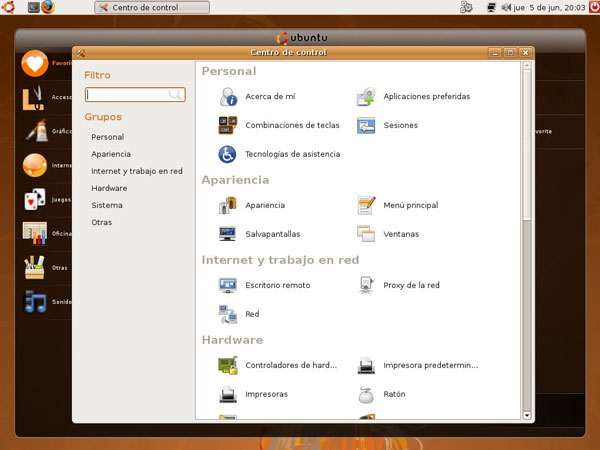Focus the Filtro search field

tap(135, 95)
